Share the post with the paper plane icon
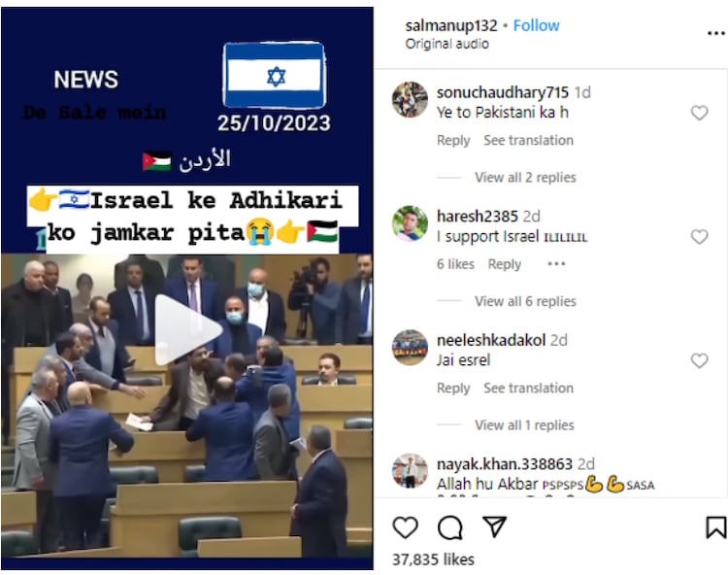Screen dimensions: 728x575 coord(494,526)
